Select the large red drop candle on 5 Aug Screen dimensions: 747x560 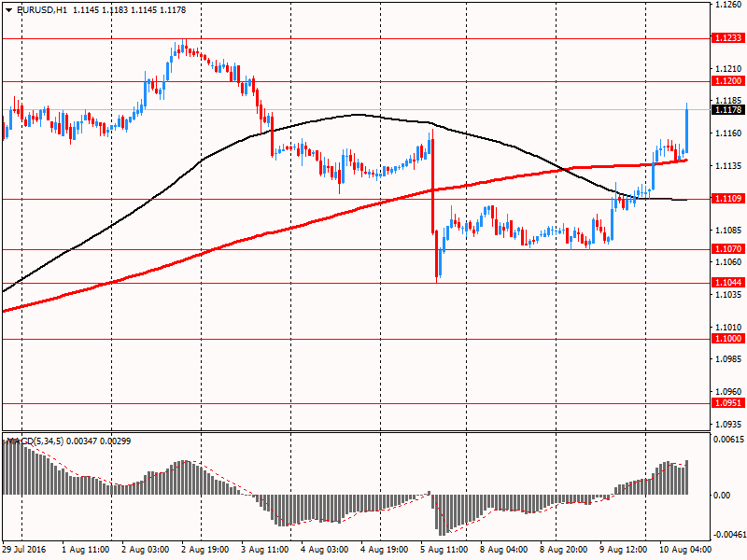pos(432,182)
